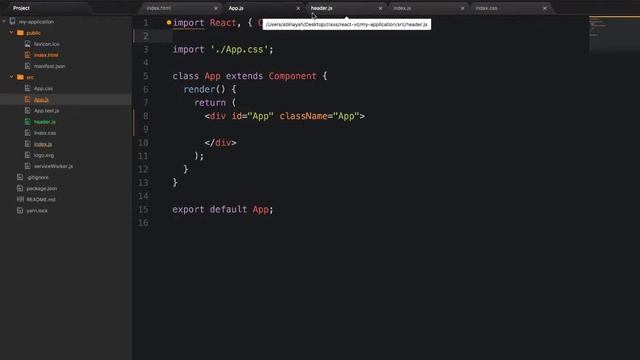The height and width of the screenshot is (360, 640).
Task: Click the index.css file icon in src
Action: tap(27, 133)
